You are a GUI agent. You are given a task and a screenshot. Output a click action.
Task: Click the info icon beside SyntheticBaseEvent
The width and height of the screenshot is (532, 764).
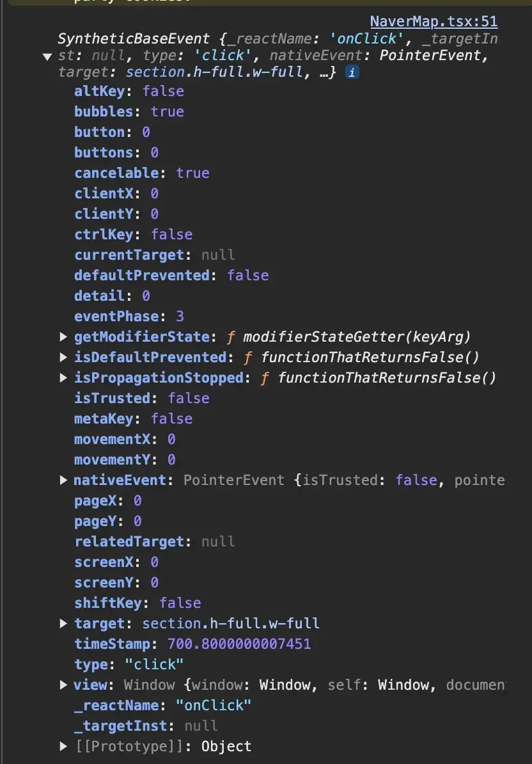(352, 72)
